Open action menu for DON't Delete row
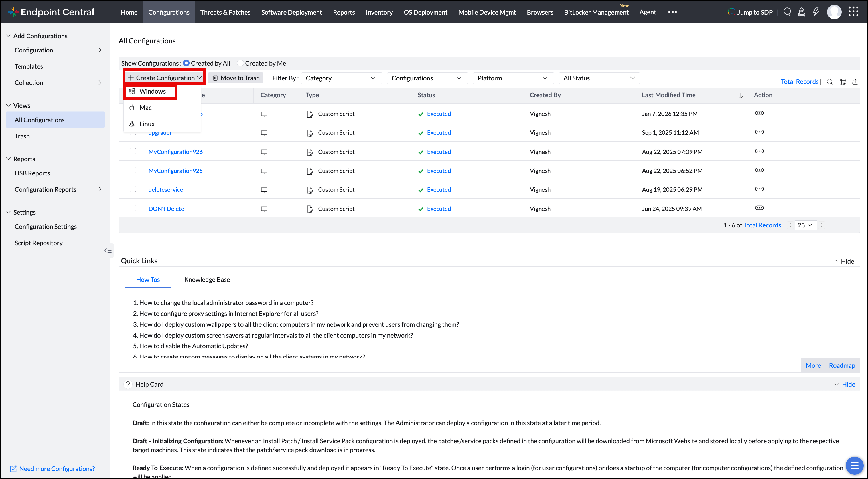 point(759,208)
